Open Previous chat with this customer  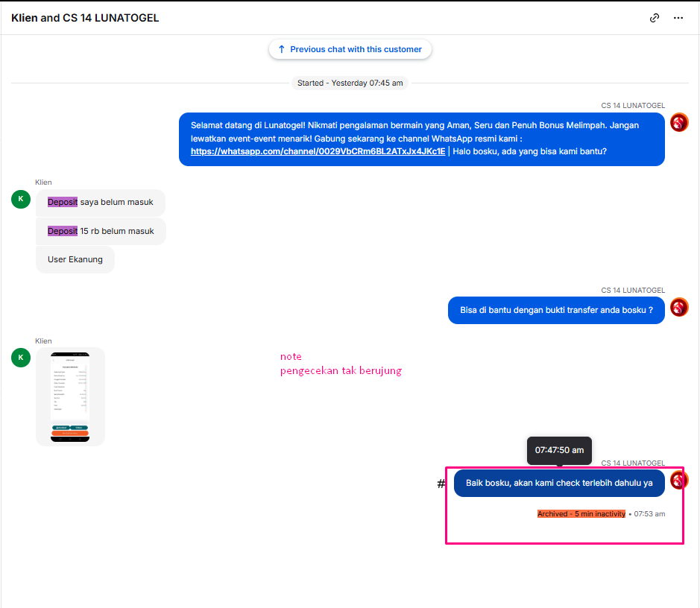click(x=350, y=49)
